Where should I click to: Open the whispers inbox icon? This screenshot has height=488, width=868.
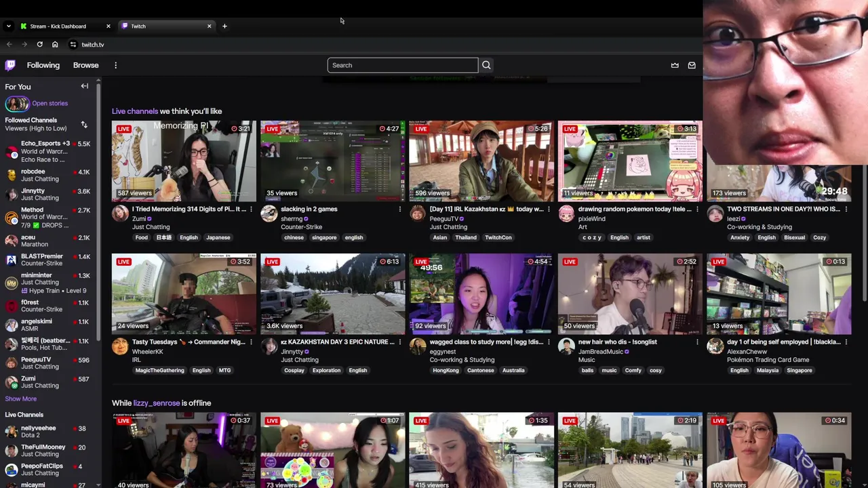point(692,65)
